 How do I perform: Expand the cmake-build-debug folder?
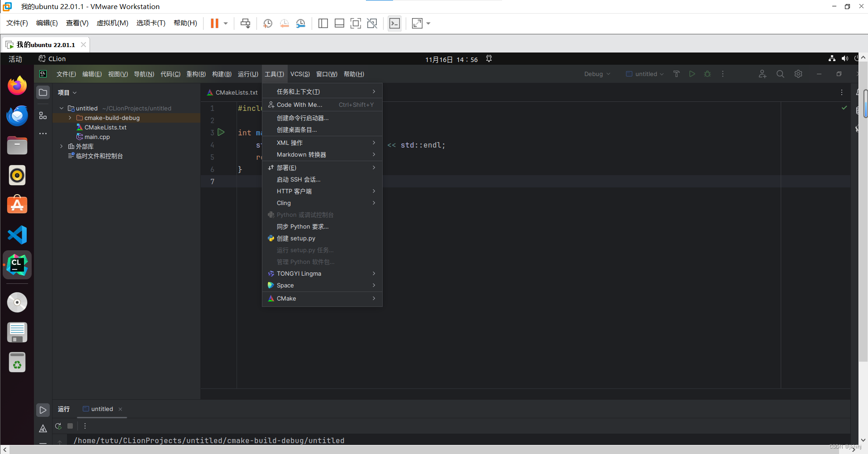(70, 118)
